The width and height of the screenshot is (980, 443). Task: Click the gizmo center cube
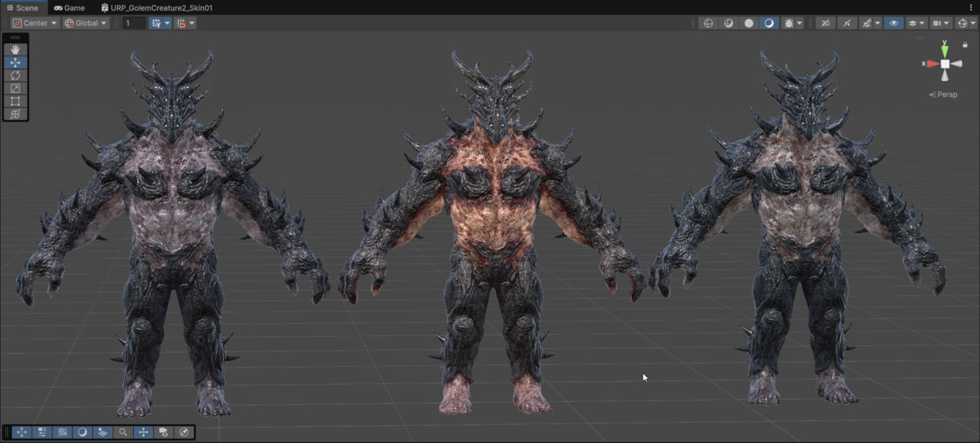point(945,64)
